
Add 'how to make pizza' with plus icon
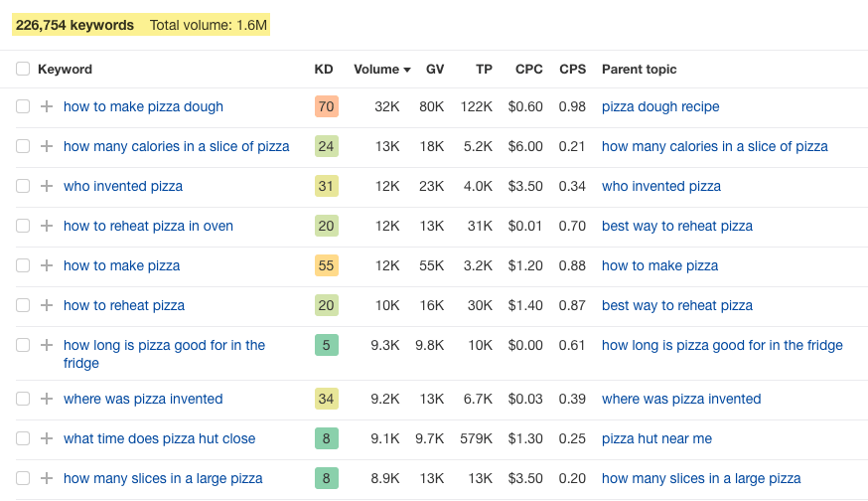(47, 265)
